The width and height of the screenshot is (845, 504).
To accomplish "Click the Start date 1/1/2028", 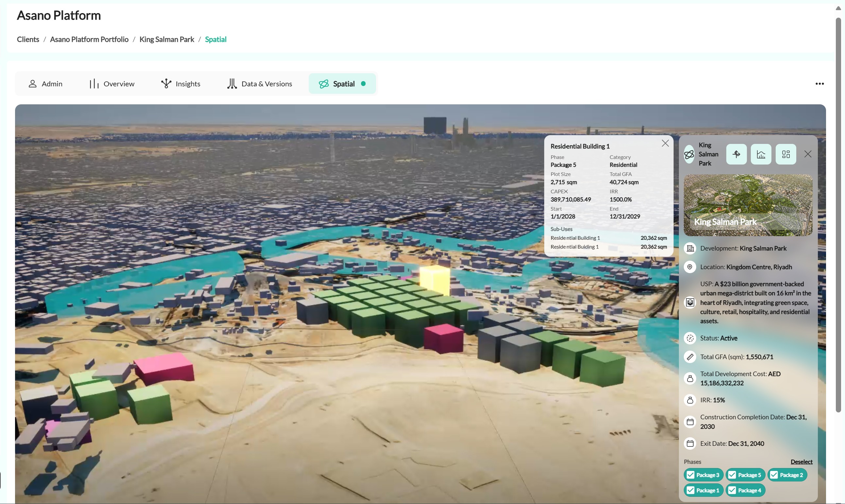I will coord(563,217).
